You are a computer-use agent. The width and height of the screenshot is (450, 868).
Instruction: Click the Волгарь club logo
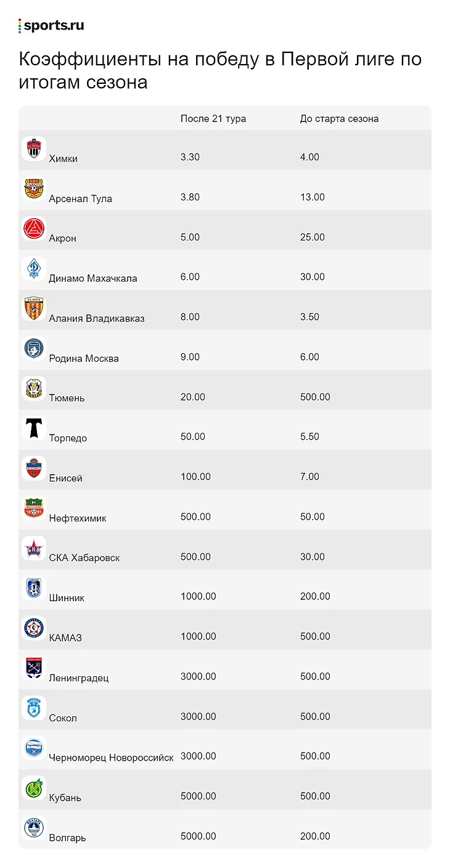click(34, 828)
